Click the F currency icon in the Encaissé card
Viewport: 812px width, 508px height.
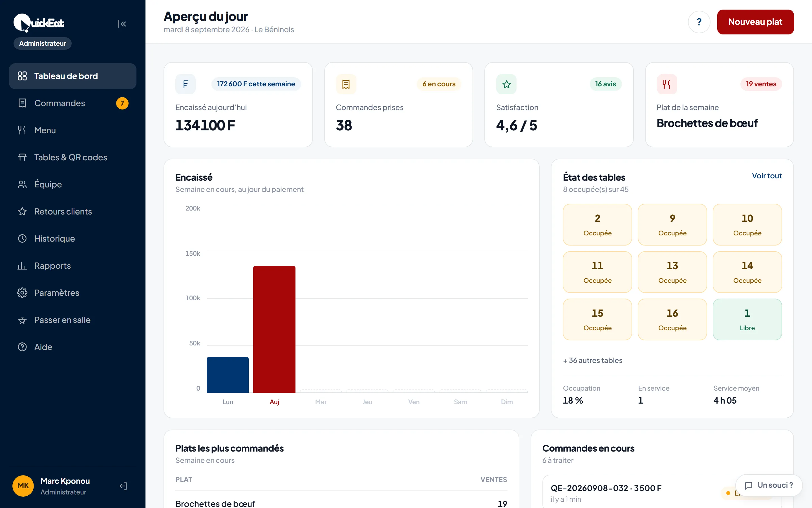pyautogui.click(x=186, y=84)
